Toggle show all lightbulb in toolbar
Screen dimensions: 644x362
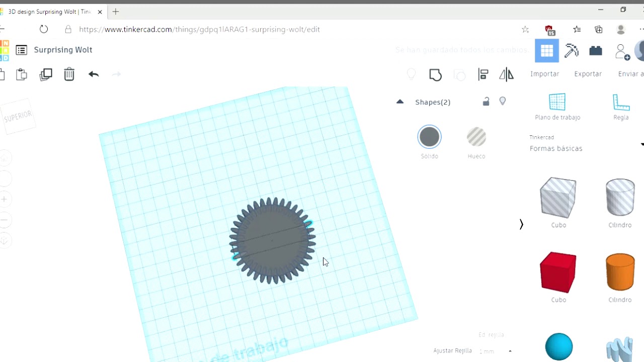pos(411,74)
